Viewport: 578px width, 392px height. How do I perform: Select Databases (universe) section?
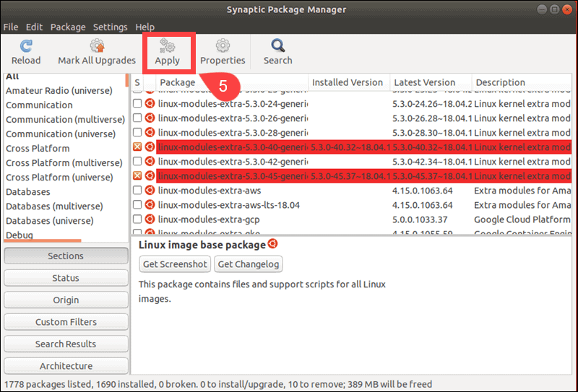click(x=50, y=221)
